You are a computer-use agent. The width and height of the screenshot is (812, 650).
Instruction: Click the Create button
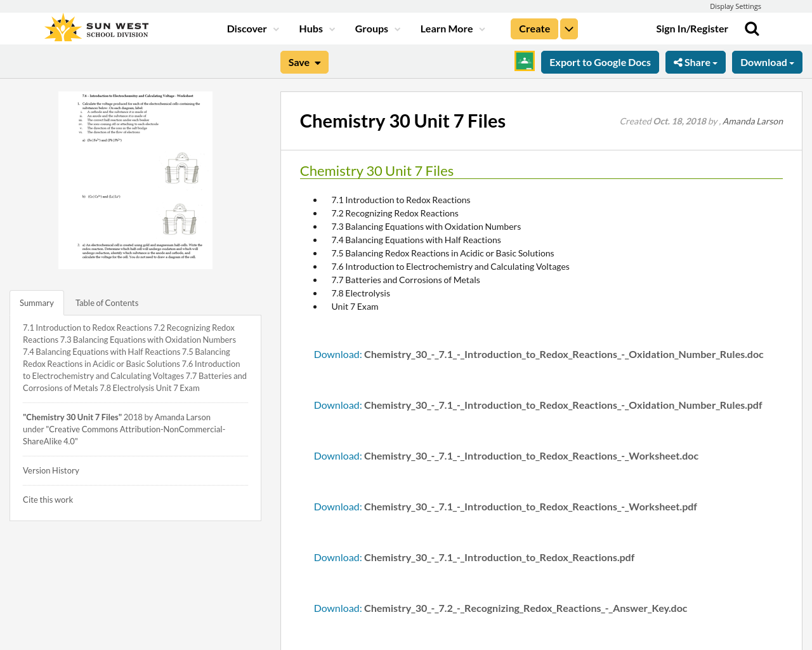534,29
